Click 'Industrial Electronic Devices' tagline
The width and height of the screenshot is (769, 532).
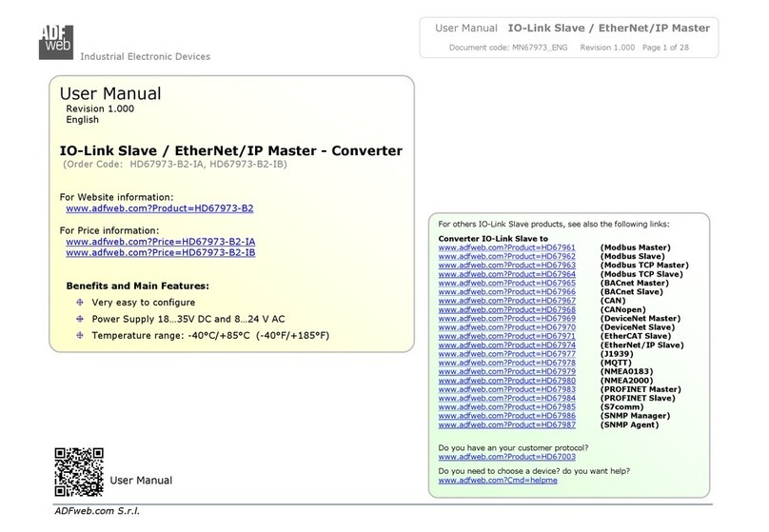[x=146, y=56]
